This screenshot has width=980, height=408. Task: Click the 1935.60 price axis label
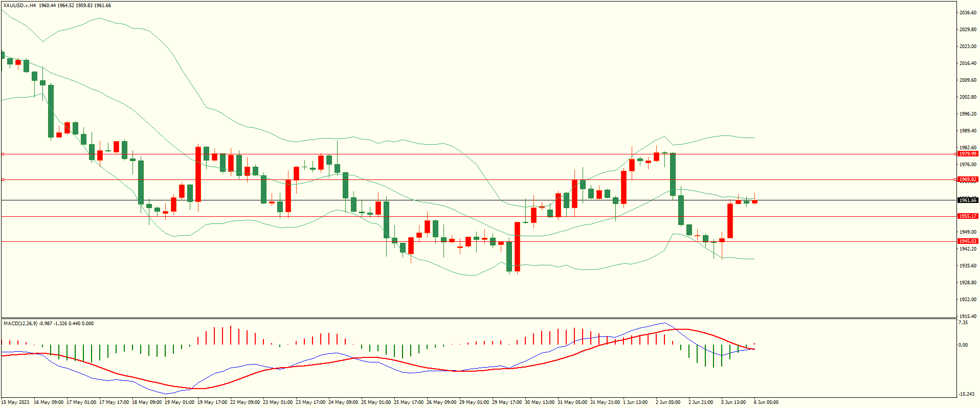coord(968,266)
